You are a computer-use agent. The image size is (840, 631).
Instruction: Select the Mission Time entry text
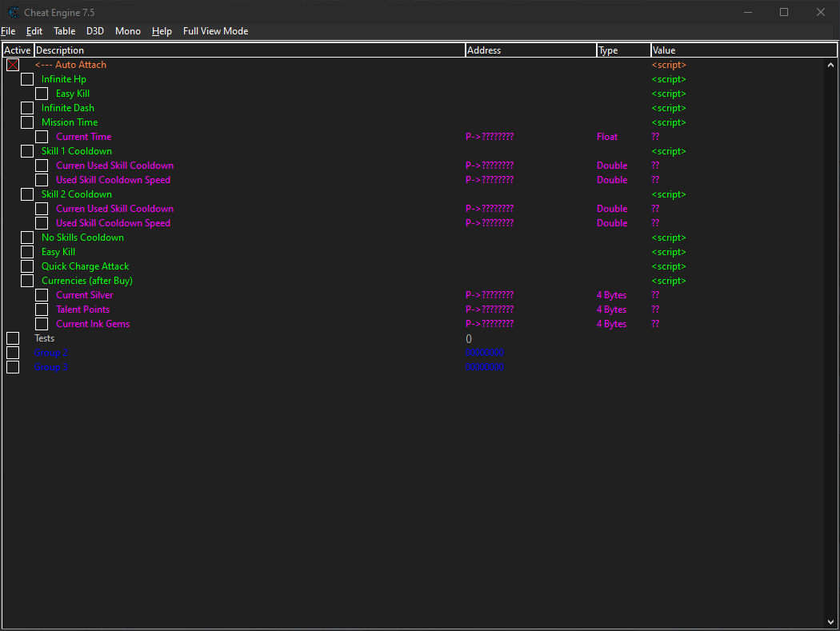tap(70, 122)
